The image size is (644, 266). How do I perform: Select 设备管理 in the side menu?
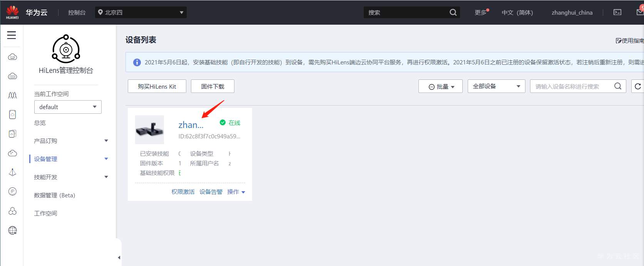(x=45, y=159)
